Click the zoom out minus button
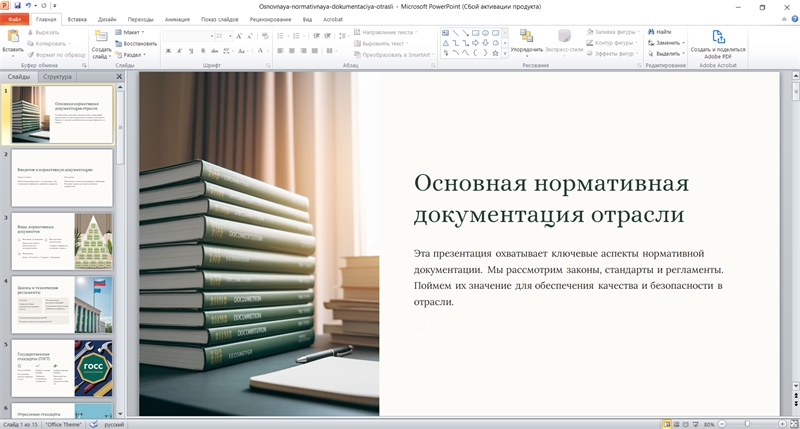 click(x=722, y=424)
